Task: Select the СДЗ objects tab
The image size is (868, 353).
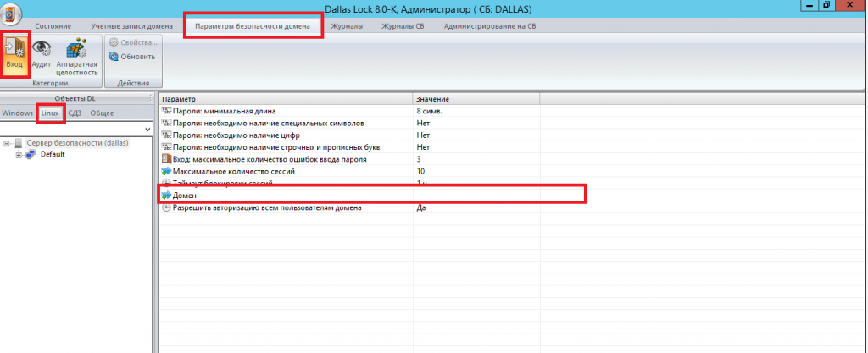Action: tap(75, 113)
